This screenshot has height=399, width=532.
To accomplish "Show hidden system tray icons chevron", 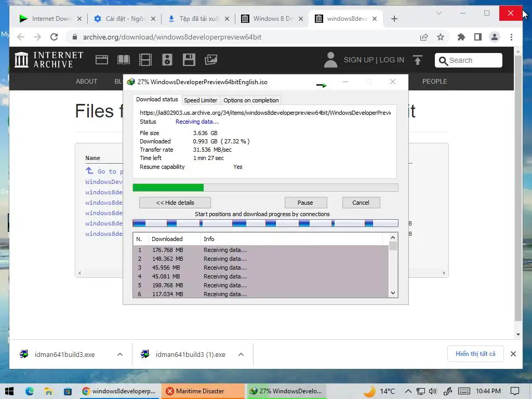I will point(408,391).
